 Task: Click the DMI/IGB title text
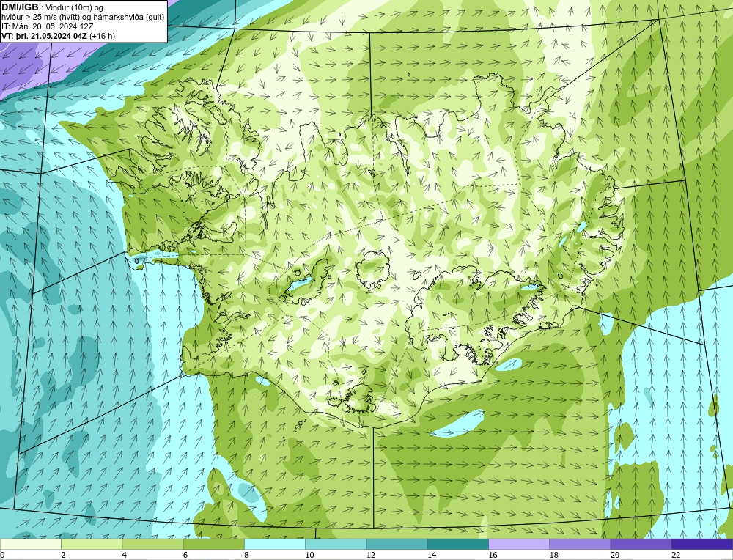click(20, 7)
